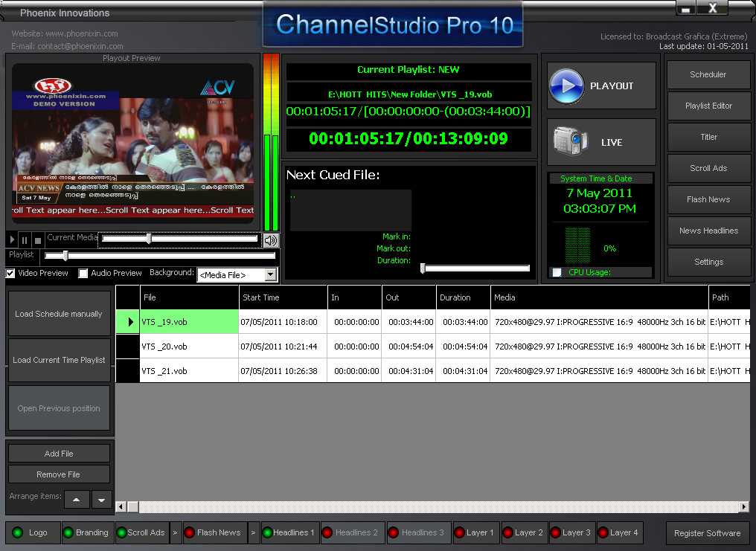The image size is (756, 551).
Task: Click the Media column header
Action: pyautogui.click(x=599, y=297)
